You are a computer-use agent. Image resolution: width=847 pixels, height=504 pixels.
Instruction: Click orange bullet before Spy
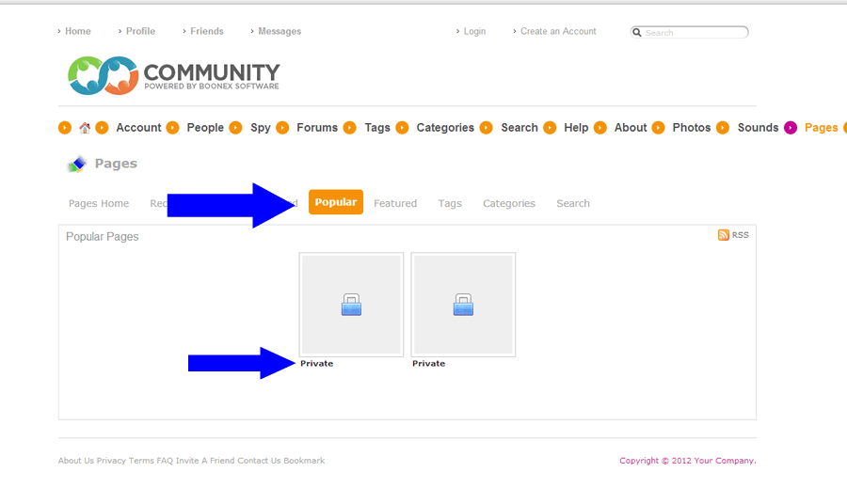click(x=235, y=128)
